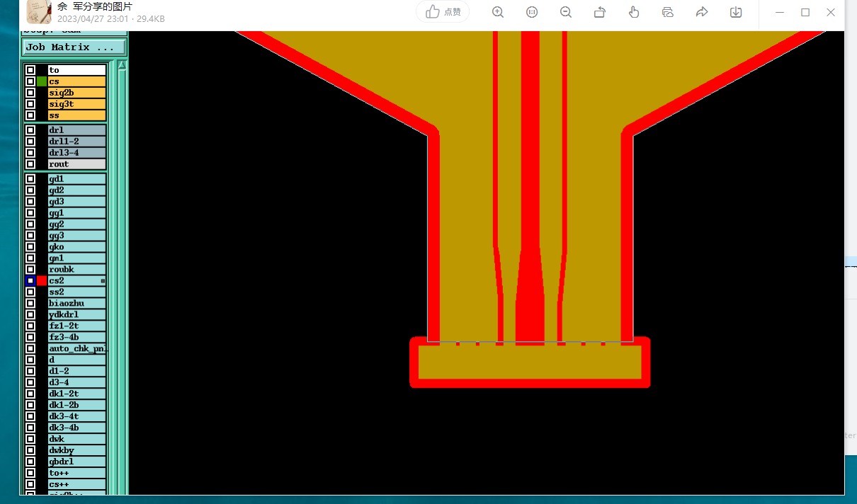Rotate the image with the rotate icon
The image size is (857, 504).
click(x=600, y=12)
